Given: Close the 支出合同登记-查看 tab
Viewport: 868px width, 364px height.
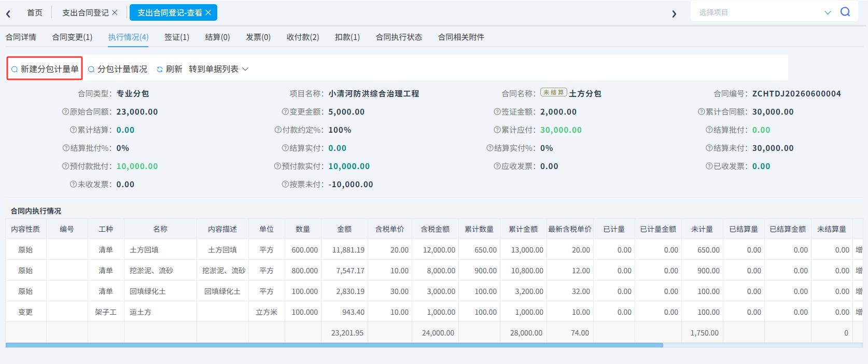Looking at the screenshot, I should (208, 12).
